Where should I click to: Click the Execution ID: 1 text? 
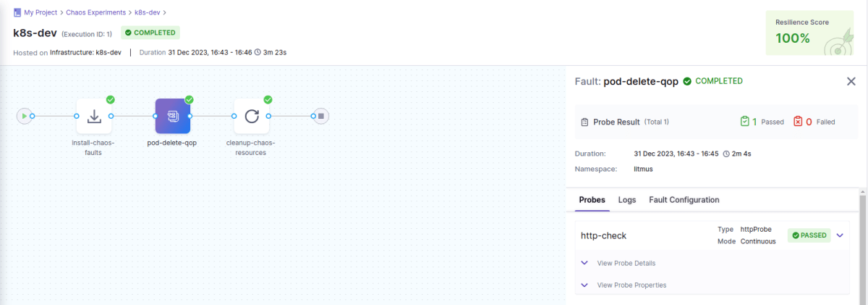click(86, 34)
